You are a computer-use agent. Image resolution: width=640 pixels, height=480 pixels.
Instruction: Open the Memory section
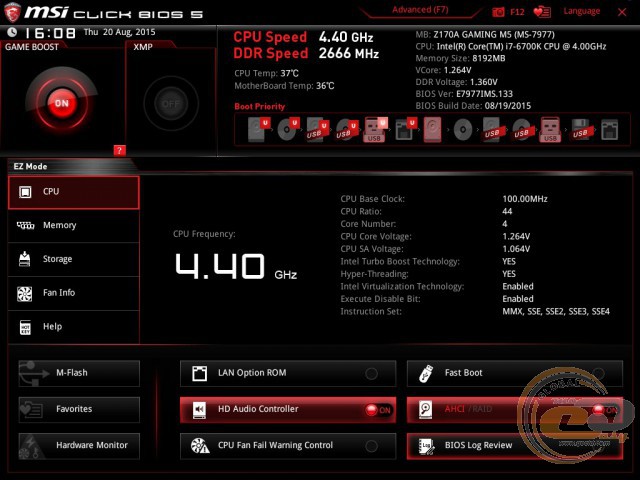(x=73, y=226)
